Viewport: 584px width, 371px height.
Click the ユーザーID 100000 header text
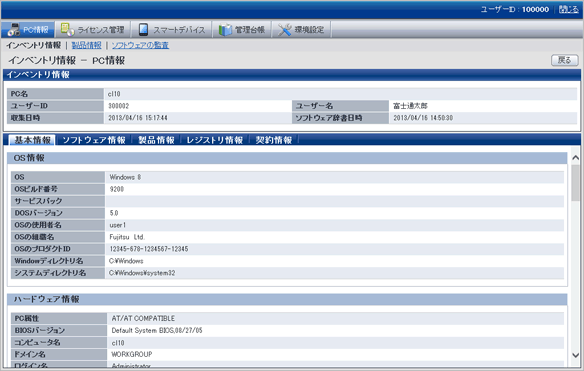(x=515, y=9)
